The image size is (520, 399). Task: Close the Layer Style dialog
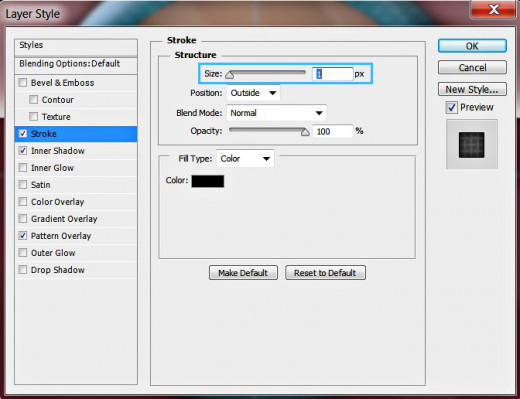pos(494,9)
